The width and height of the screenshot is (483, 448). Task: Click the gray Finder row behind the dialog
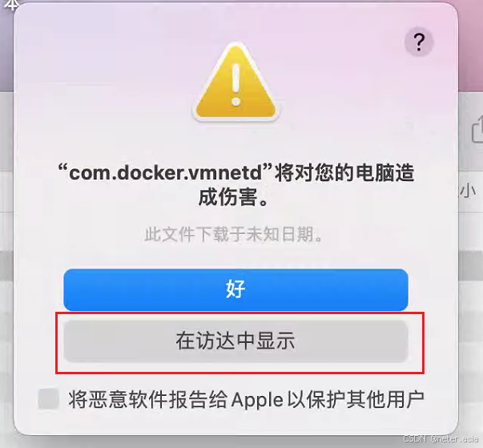point(471,265)
